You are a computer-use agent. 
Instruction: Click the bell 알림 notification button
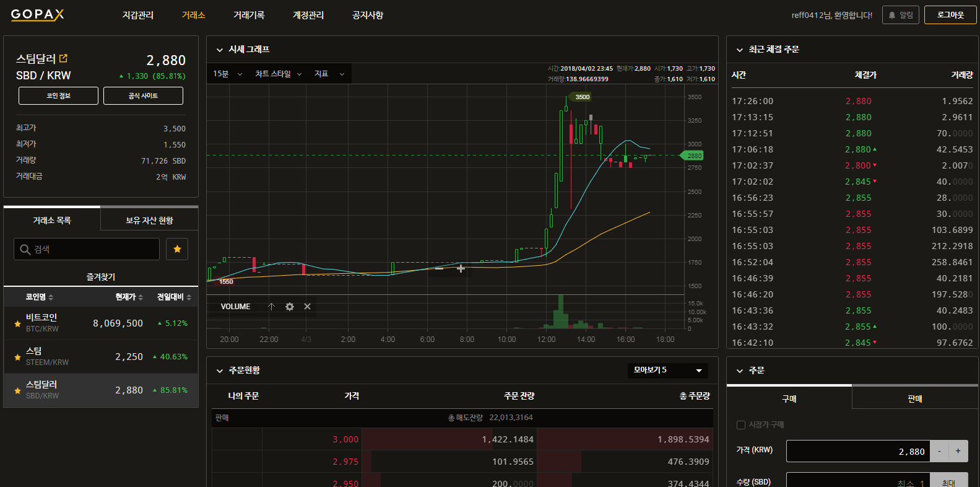[x=901, y=15]
